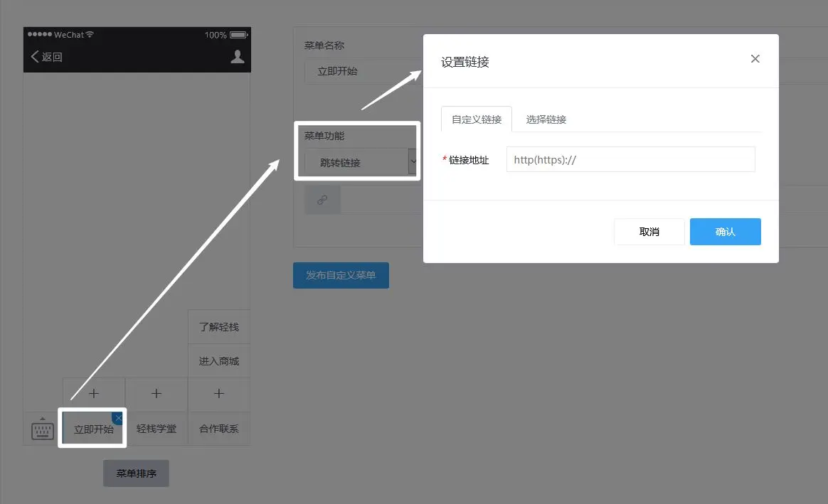Viewport: 828px width, 504px height.
Task: Add submenu above 合作联系 with plus
Action: pyautogui.click(x=219, y=394)
